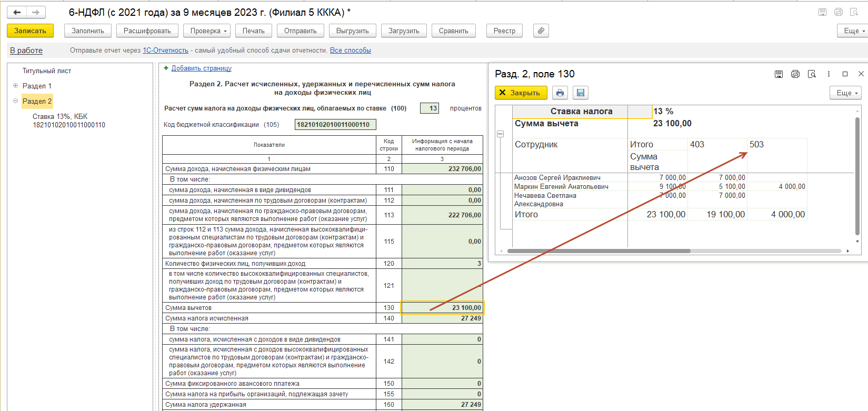Screen dimensions: 868x411
Task: Open the Еще menu in popup window
Action: [x=846, y=93]
